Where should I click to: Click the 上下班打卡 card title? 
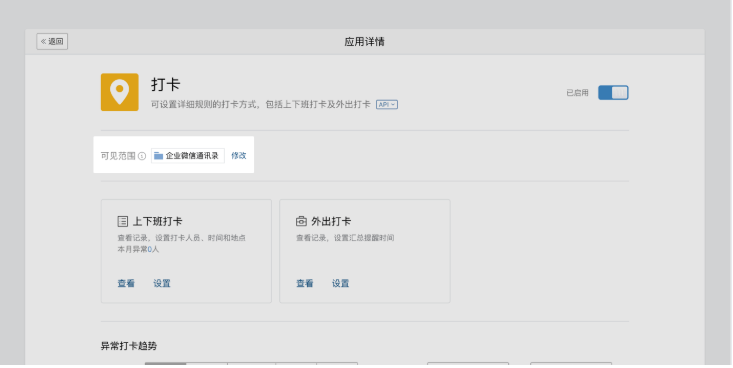(158, 221)
